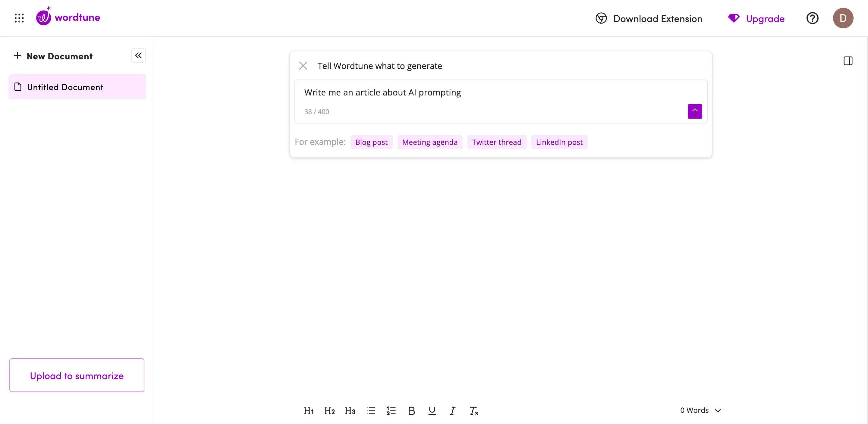Toggle bold formatting
The height and width of the screenshot is (424, 868).
click(411, 410)
